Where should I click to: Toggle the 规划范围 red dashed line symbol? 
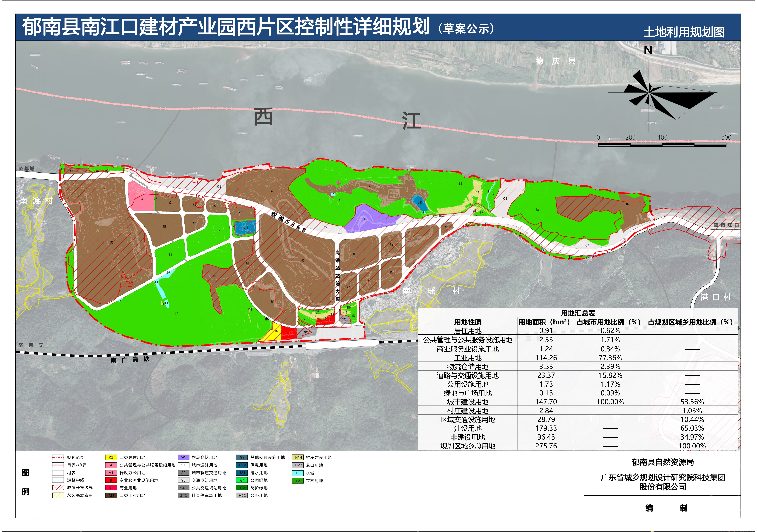(58, 457)
